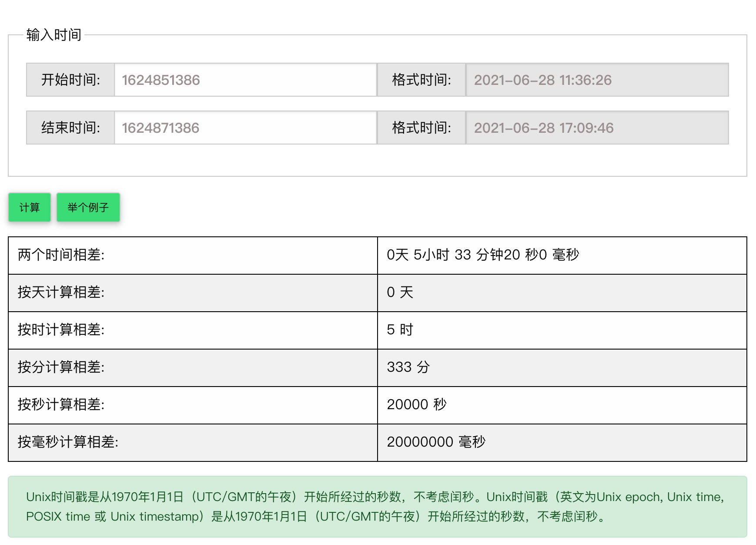Focus the 开始时间 input field

tap(245, 80)
